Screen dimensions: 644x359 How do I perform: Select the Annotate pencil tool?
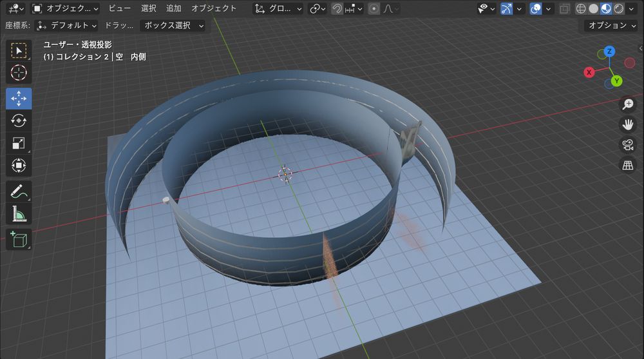[19, 191]
